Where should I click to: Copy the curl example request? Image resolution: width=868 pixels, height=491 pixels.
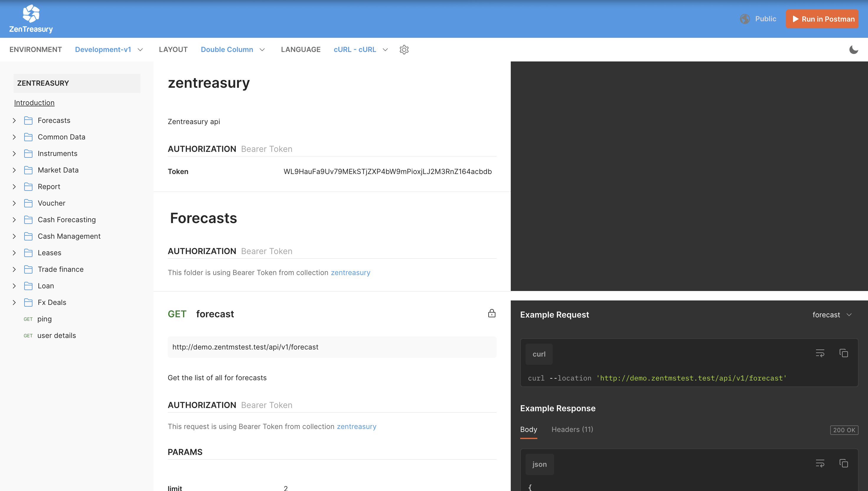pos(843,353)
